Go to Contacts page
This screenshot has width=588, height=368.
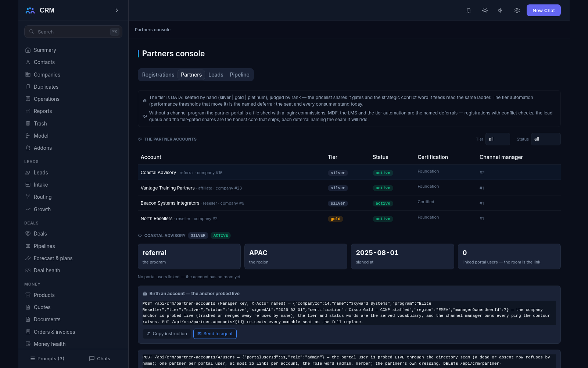pyautogui.click(x=73, y=62)
